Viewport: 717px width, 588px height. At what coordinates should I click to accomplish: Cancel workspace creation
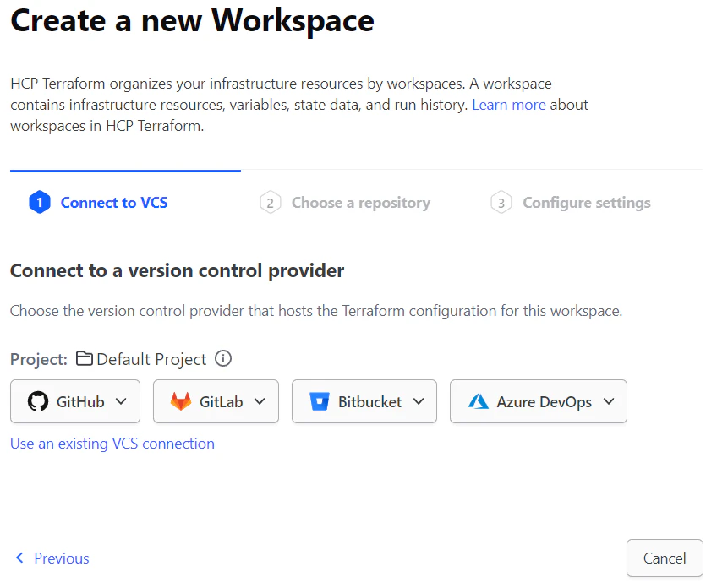click(665, 558)
